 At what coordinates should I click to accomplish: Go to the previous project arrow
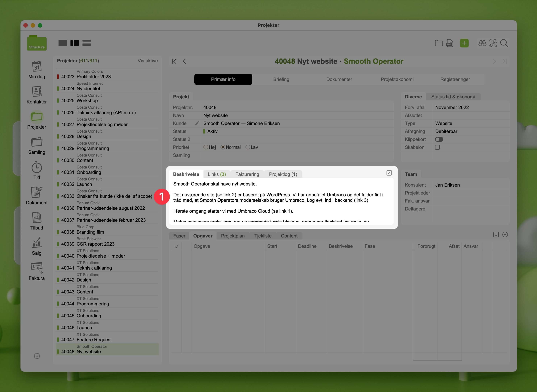(x=184, y=61)
